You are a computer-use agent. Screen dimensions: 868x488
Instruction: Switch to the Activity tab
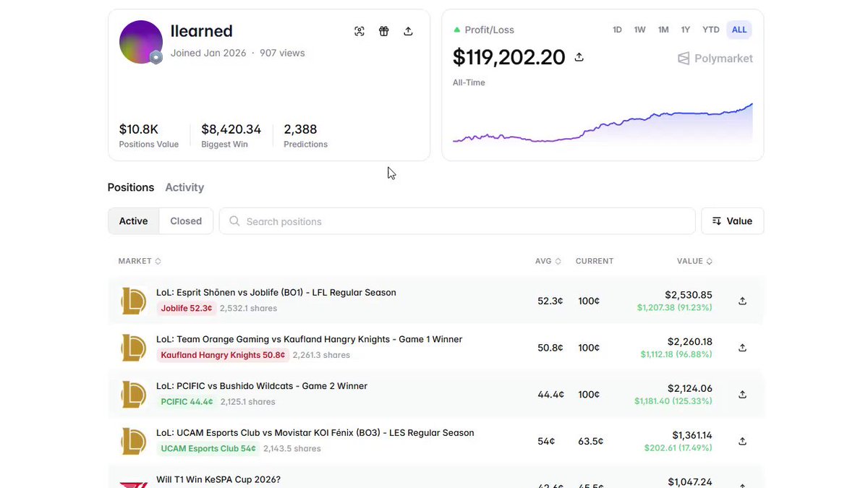pyautogui.click(x=184, y=187)
